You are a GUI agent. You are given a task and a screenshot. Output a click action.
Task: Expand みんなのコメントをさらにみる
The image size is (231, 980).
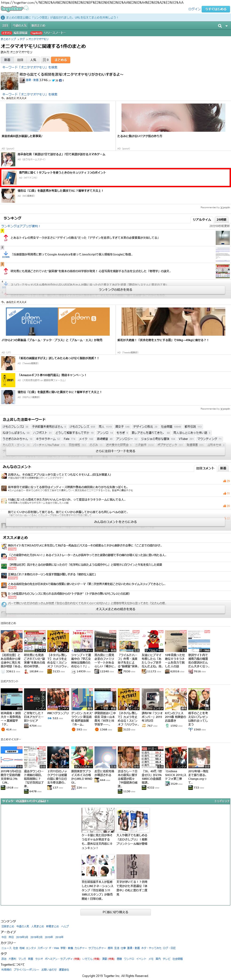116,522
